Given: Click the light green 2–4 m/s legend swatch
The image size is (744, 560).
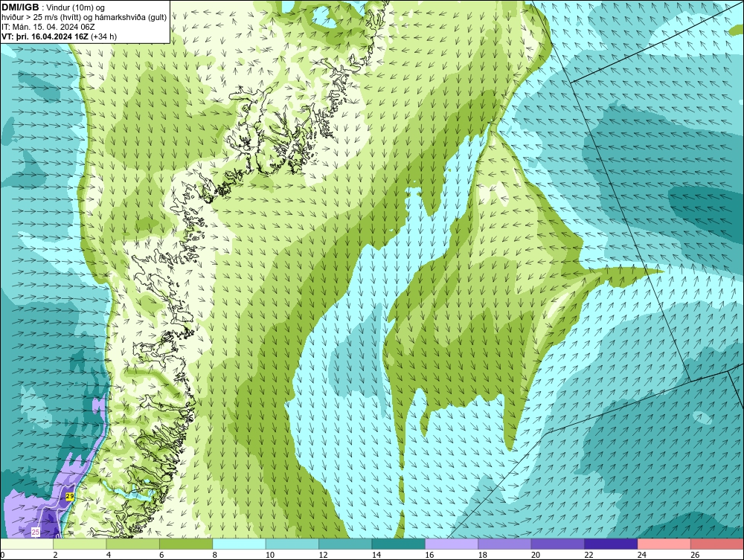Looking at the screenshot, I should point(80,544).
